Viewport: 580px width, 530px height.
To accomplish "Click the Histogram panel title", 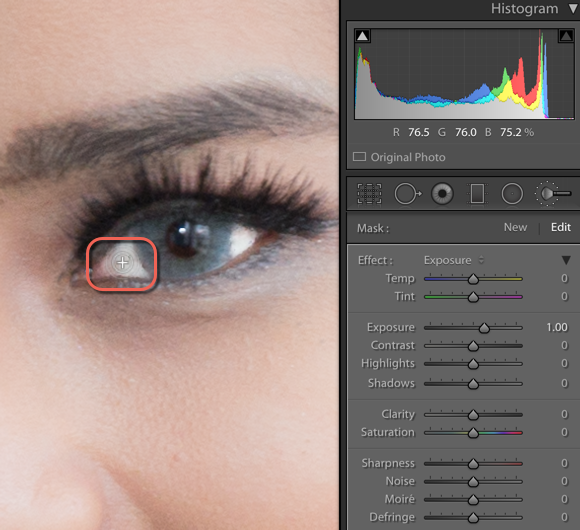I will click(524, 9).
